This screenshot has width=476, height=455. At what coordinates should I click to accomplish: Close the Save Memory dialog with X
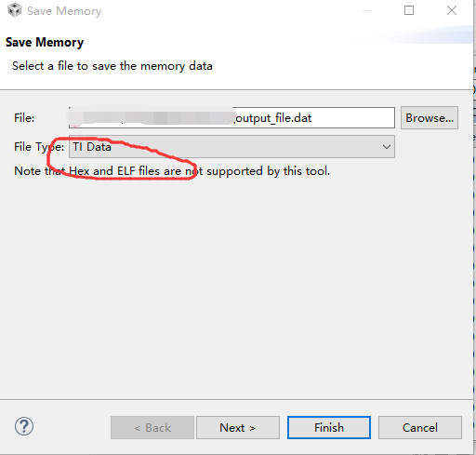point(452,10)
